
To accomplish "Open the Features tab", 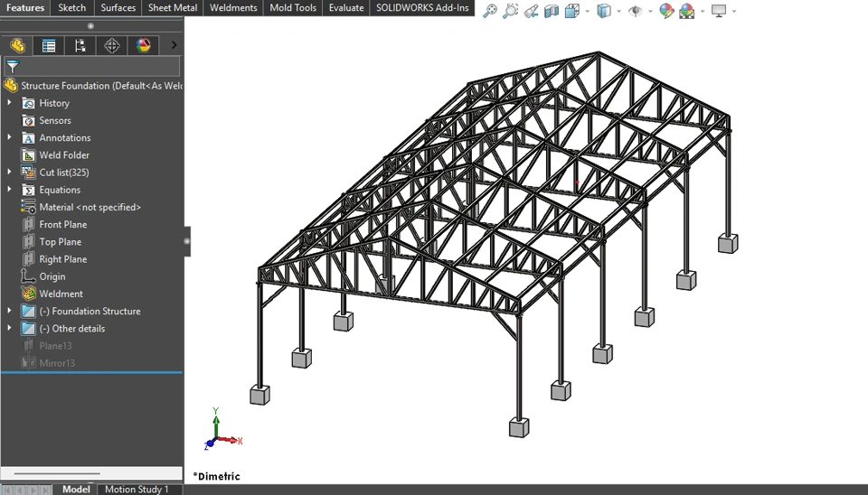I will point(25,8).
